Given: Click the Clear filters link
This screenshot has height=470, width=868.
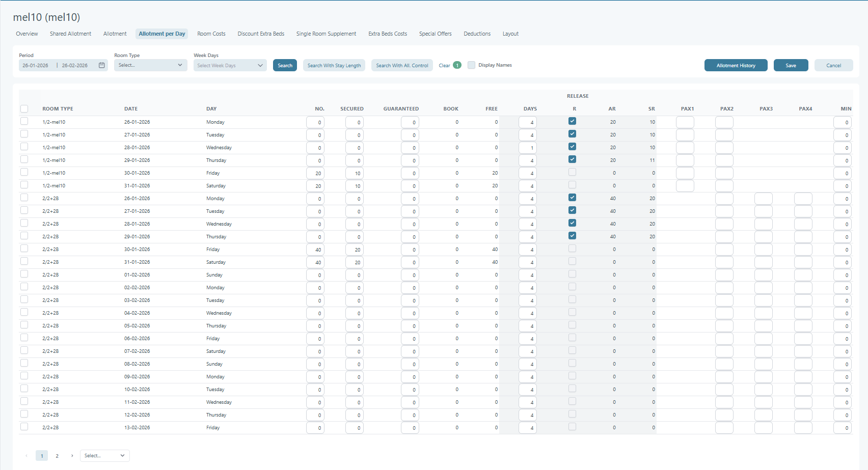Looking at the screenshot, I should 444,65.
